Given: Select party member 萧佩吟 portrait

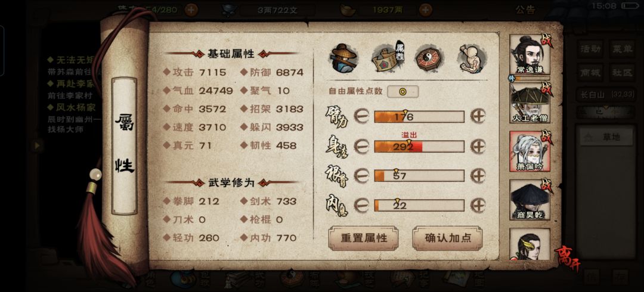Looking at the screenshot, I should click(x=530, y=151).
